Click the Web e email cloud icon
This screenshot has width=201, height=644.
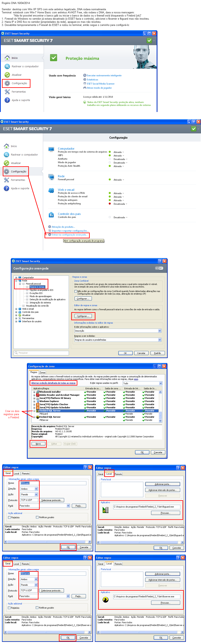point(51,190)
